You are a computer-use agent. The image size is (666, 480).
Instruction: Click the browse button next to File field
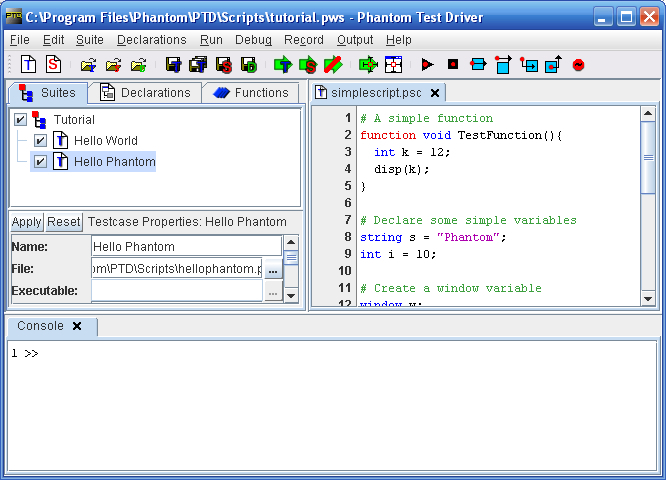[x=273, y=269]
